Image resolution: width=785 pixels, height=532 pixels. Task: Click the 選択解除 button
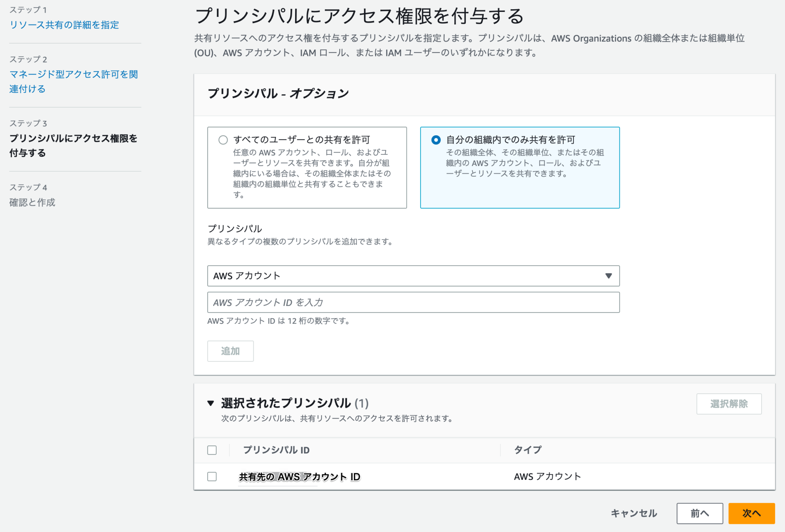[729, 404]
